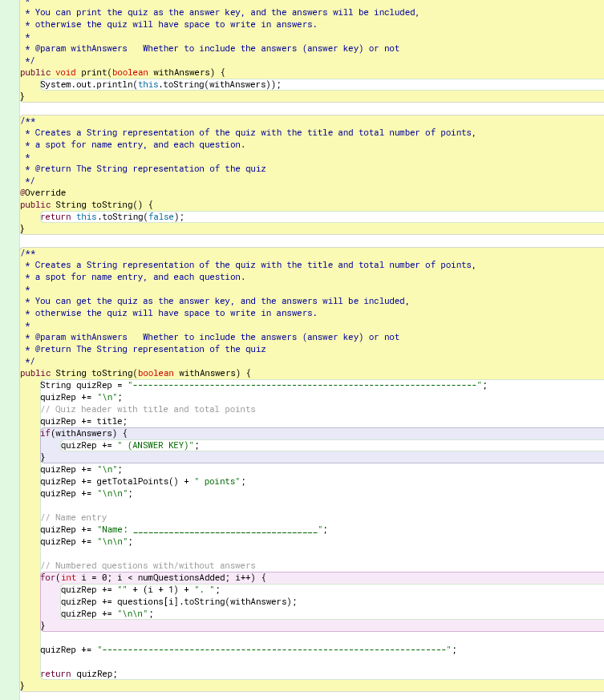This screenshot has width=604, height=700.
Task: Click the 'quizRep += "Name: ____"' line
Action: tap(184, 530)
